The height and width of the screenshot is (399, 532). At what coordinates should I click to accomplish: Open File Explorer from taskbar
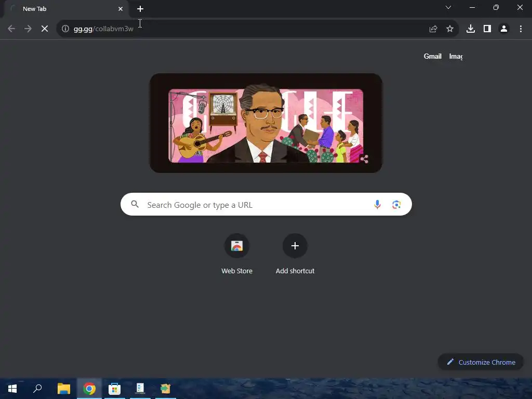[63, 389]
